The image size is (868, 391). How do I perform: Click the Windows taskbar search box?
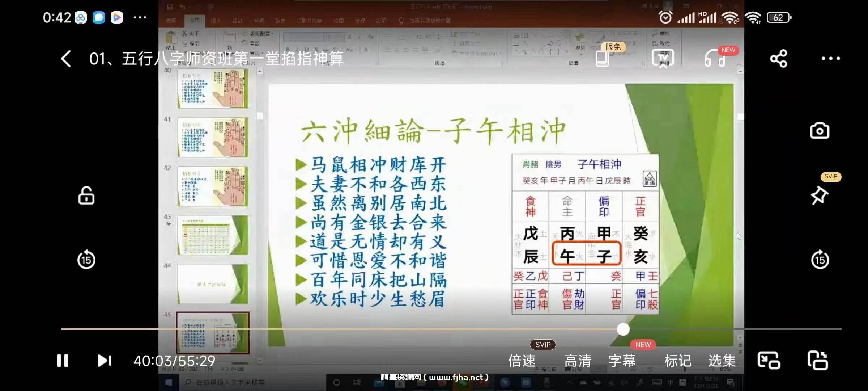[x=253, y=382]
